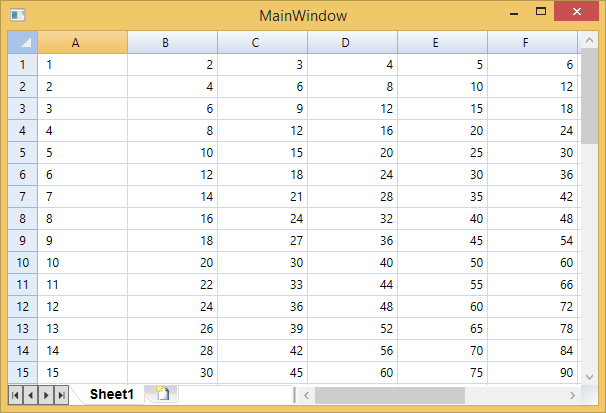Click the horizontal scrollbar left arrow
This screenshot has width=606, height=413.
point(307,395)
